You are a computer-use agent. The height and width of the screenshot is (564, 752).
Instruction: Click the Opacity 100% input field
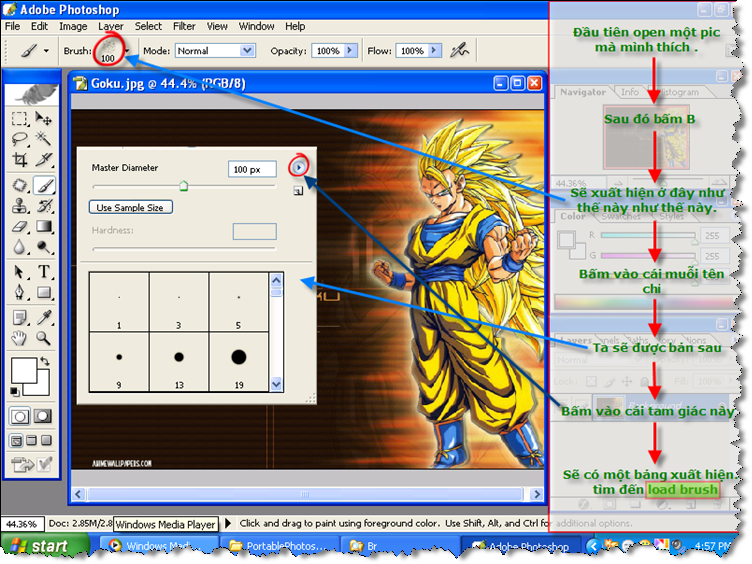[328, 50]
